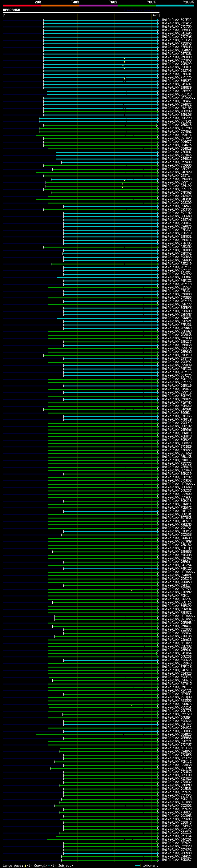
Task: Open hit UniRef100_B8AVK3
Action: tap(177, 443)
